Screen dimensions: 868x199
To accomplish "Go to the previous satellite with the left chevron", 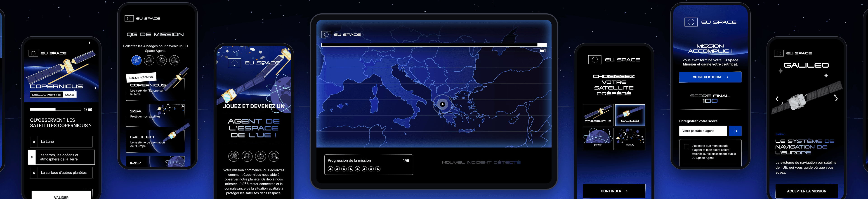I will pyautogui.click(x=777, y=99).
